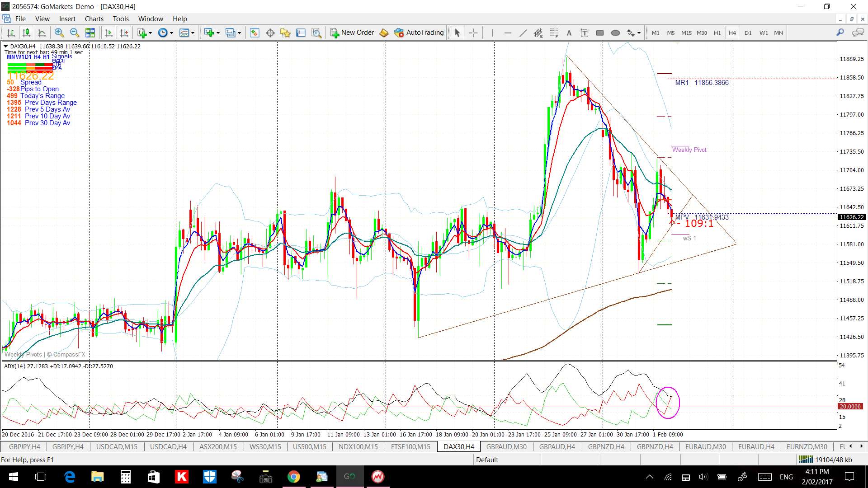
Task: Open the Charts menu
Action: pos(94,19)
